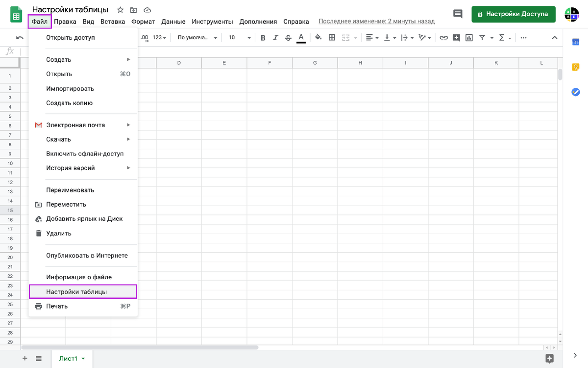Open the Лист1 tab dropdown arrow
The height and width of the screenshot is (368, 588).
[x=83, y=359]
